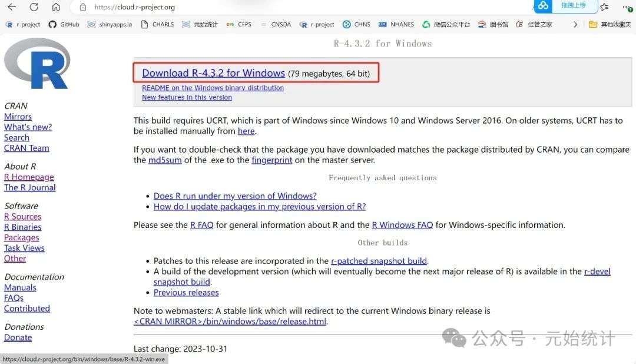The width and height of the screenshot is (636, 364).
Task: Click the browser back arrow
Action: coord(12,7)
